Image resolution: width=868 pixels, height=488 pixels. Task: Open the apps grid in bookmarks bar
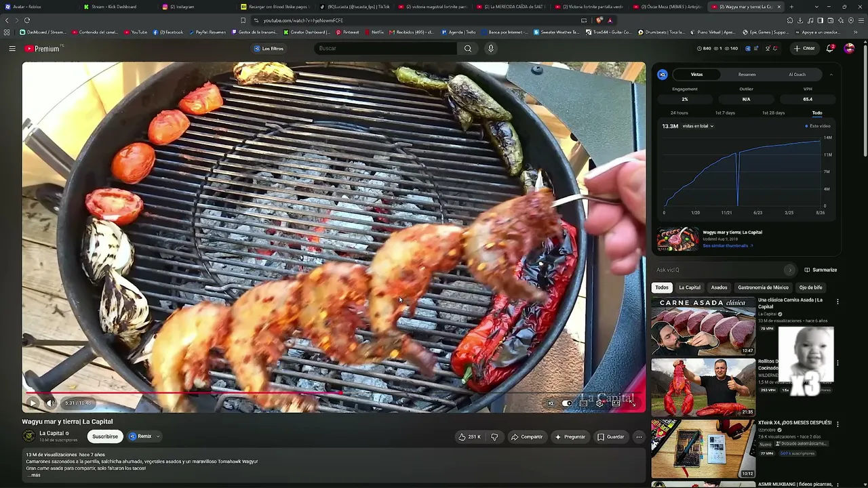pyautogui.click(x=7, y=32)
